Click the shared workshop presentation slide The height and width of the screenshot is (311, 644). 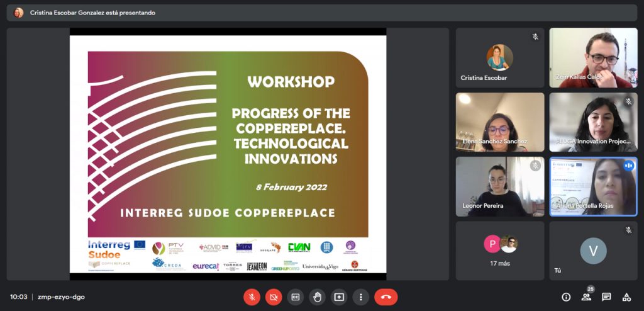click(x=228, y=154)
